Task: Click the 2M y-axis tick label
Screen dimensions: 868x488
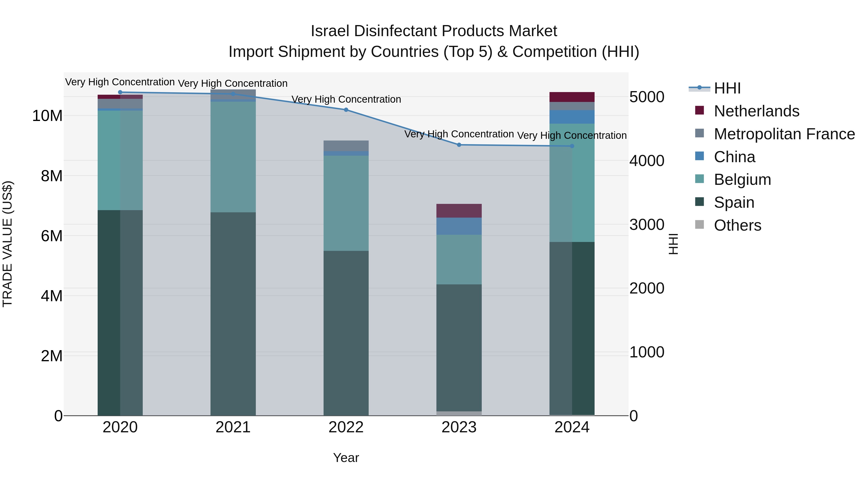Action: (52, 356)
